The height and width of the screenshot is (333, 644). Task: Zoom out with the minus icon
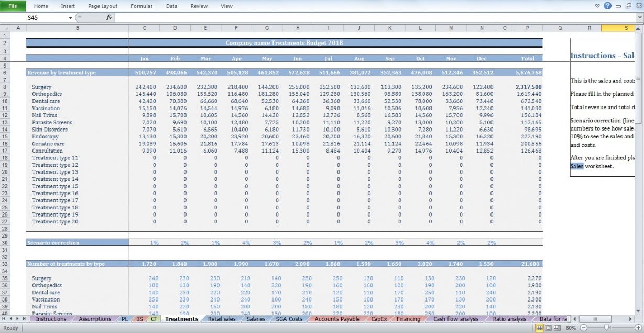[x=583, y=328]
